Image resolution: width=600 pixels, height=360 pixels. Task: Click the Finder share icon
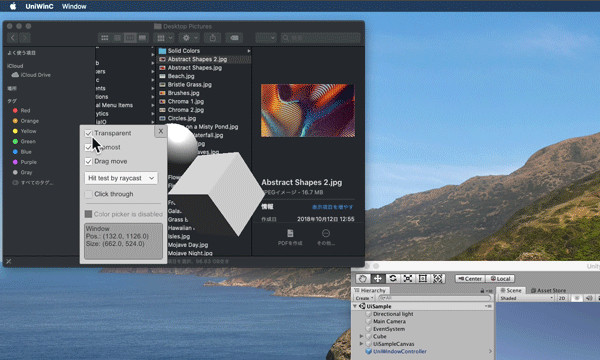pos(212,38)
